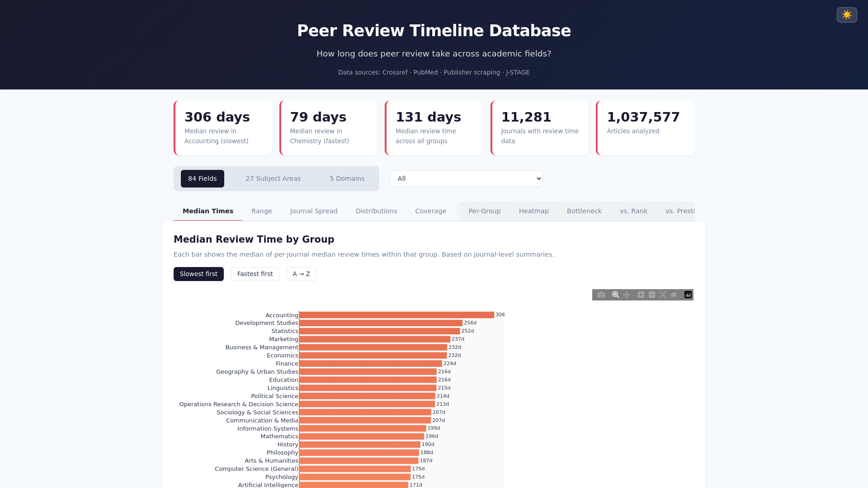Click the 131 days median stat card

(x=434, y=128)
